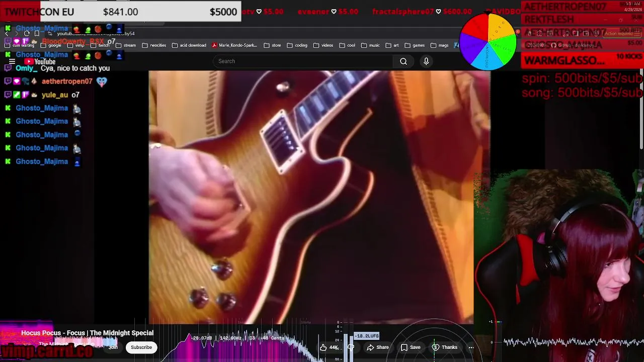Viewport: 644px width, 362px height.
Task: Reload the YouTube page
Action: pos(27,34)
